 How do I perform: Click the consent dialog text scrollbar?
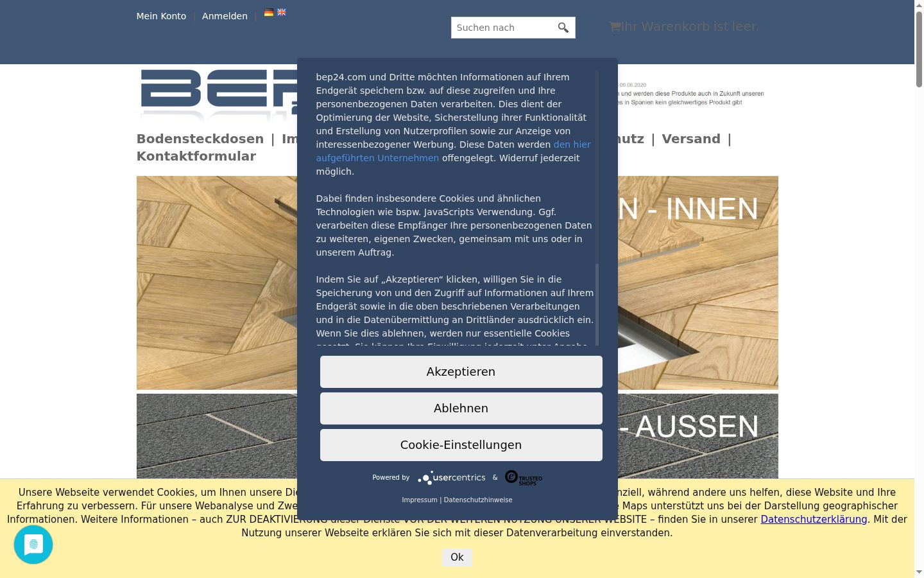597,304
